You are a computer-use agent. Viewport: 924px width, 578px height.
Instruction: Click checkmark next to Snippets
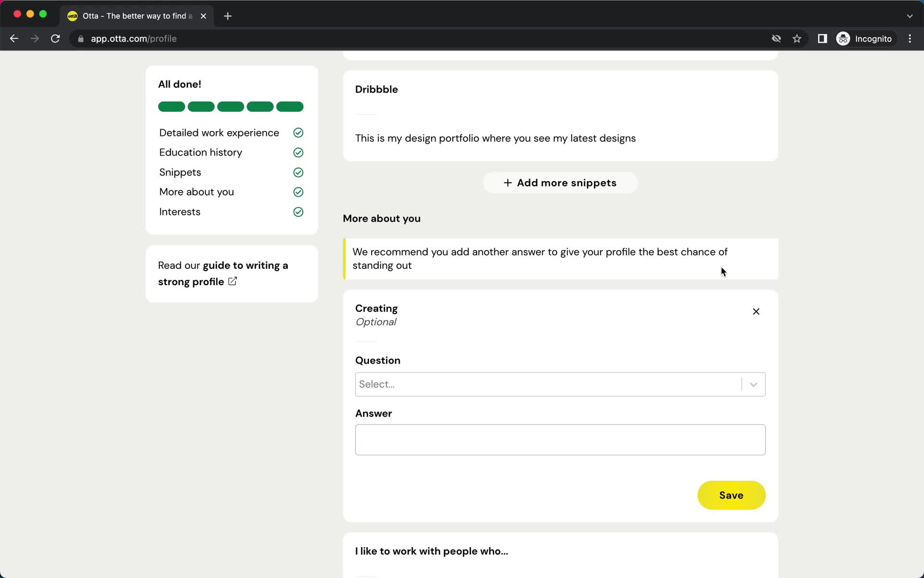(x=298, y=172)
